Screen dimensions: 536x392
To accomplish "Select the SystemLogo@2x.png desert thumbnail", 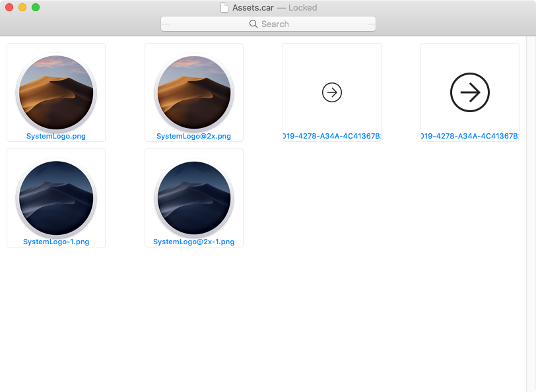I will pyautogui.click(x=194, y=92).
